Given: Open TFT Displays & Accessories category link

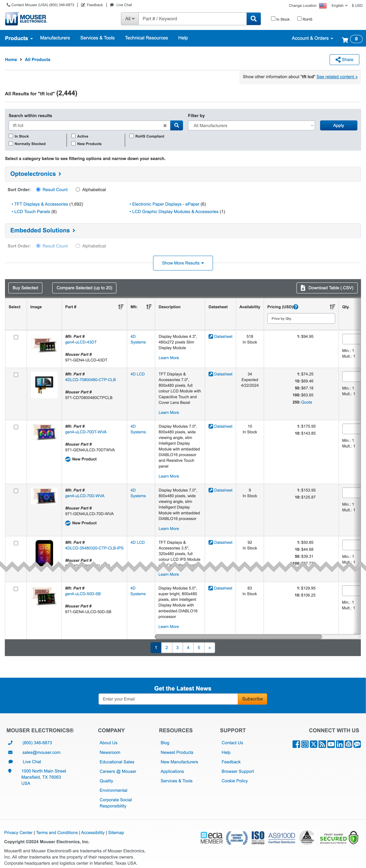Looking at the screenshot, I should pyautogui.click(x=41, y=204).
